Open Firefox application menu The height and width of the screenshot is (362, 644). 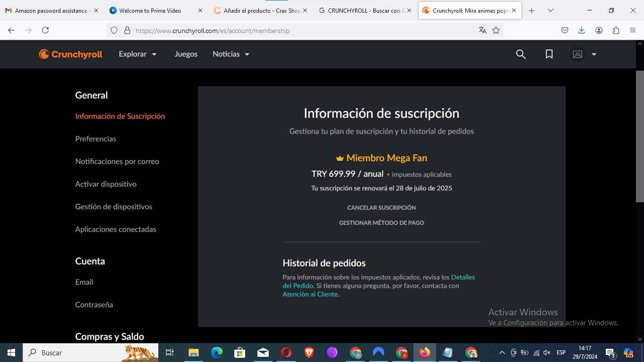(x=633, y=30)
